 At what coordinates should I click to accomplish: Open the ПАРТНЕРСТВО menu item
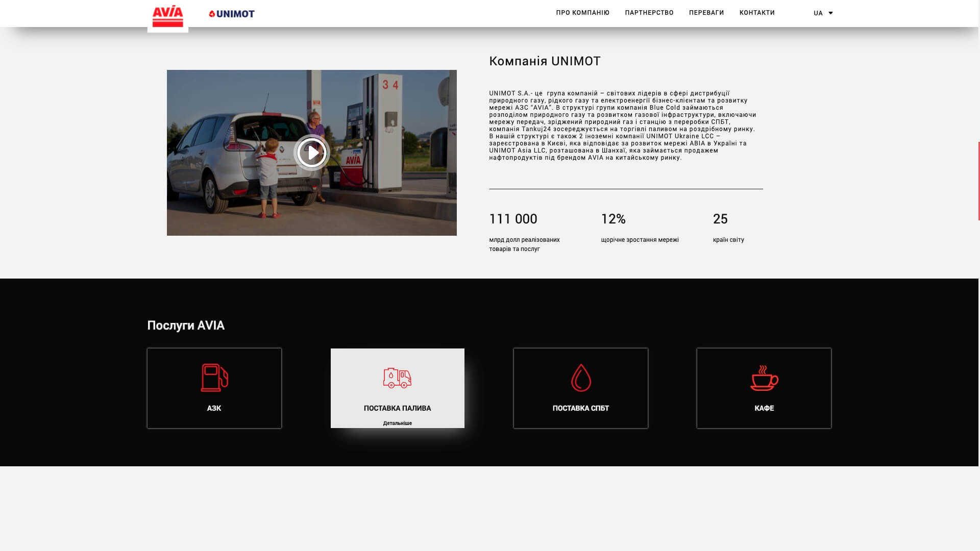(x=649, y=13)
